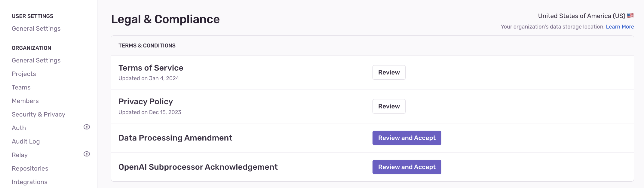Review the Privacy Policy

(x=389, y=106)
